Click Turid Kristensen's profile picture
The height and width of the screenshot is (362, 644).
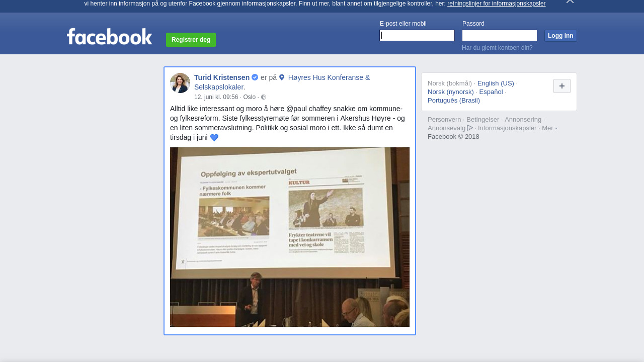[180, 83]
